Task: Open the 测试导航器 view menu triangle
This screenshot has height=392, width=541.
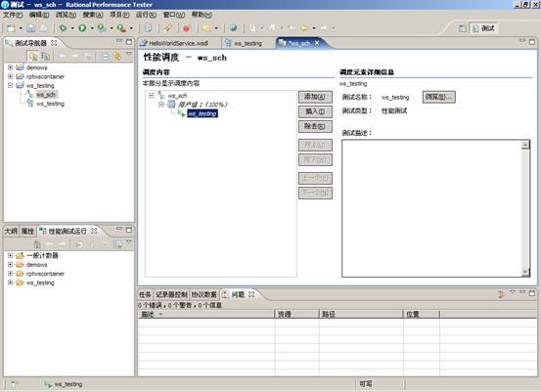Action: tap(129, 54)
